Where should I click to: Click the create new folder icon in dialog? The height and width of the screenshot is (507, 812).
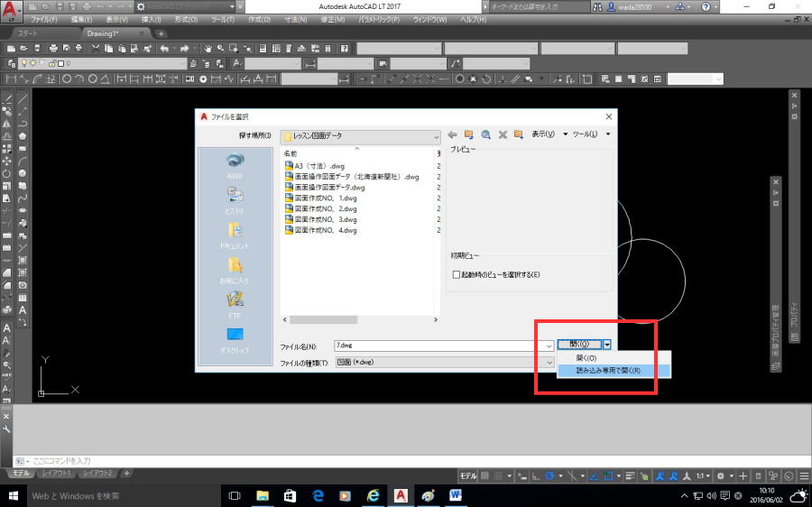tap(519, 134)
